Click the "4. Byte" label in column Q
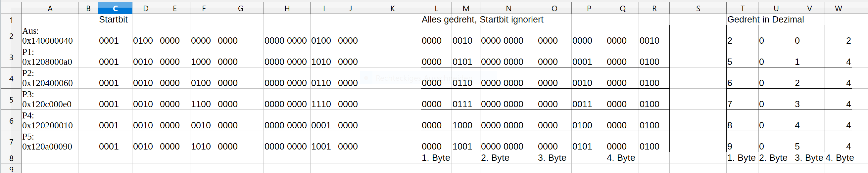The width and height of the screenshot is (868, 173). coord(621,158)
